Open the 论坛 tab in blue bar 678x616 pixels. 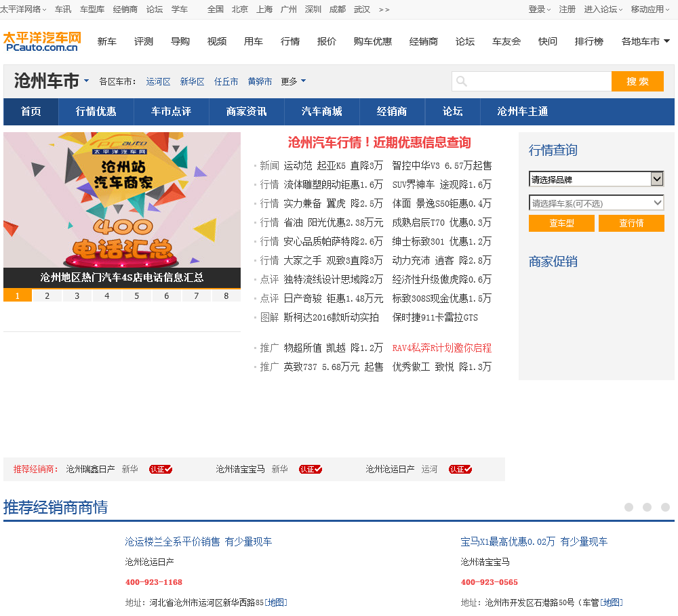point(453,112)
